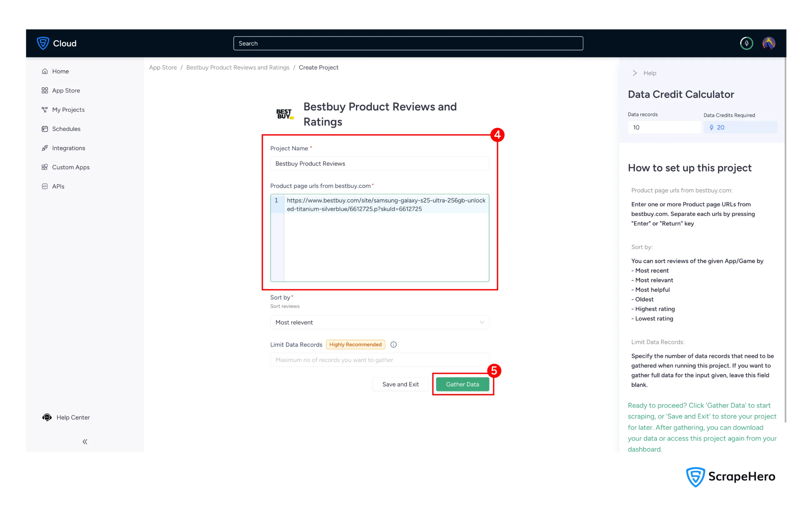The height and width of the screenshot is (506, 812).
Task: Click App Store breadcrumb link
Action: tap(163, 67)
